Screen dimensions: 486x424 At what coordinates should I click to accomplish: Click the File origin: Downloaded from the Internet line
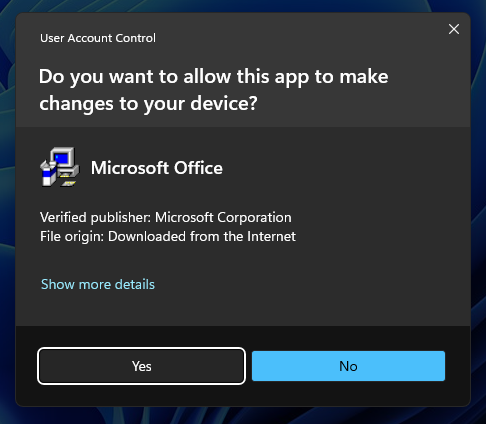(x=168, y=236)
